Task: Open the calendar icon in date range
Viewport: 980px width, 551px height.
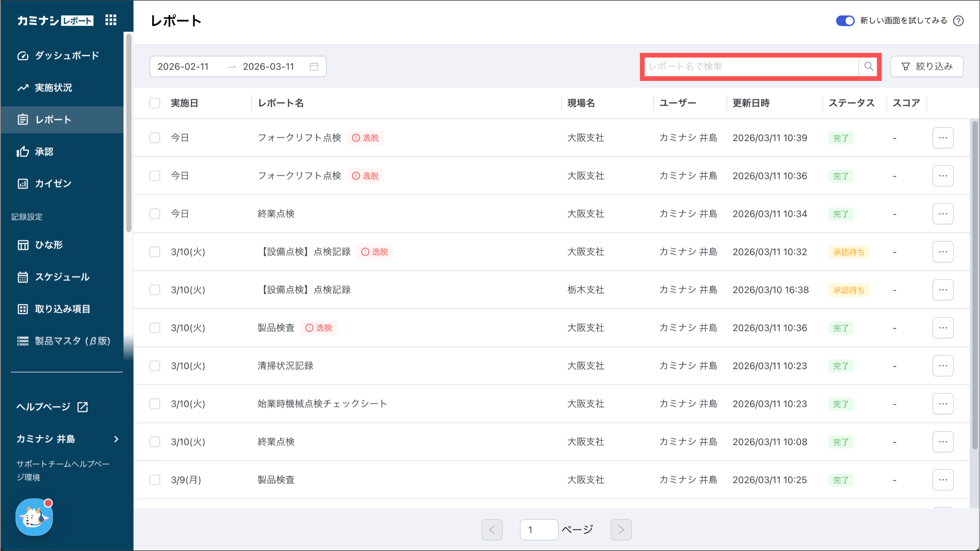Action: [314, 67]
